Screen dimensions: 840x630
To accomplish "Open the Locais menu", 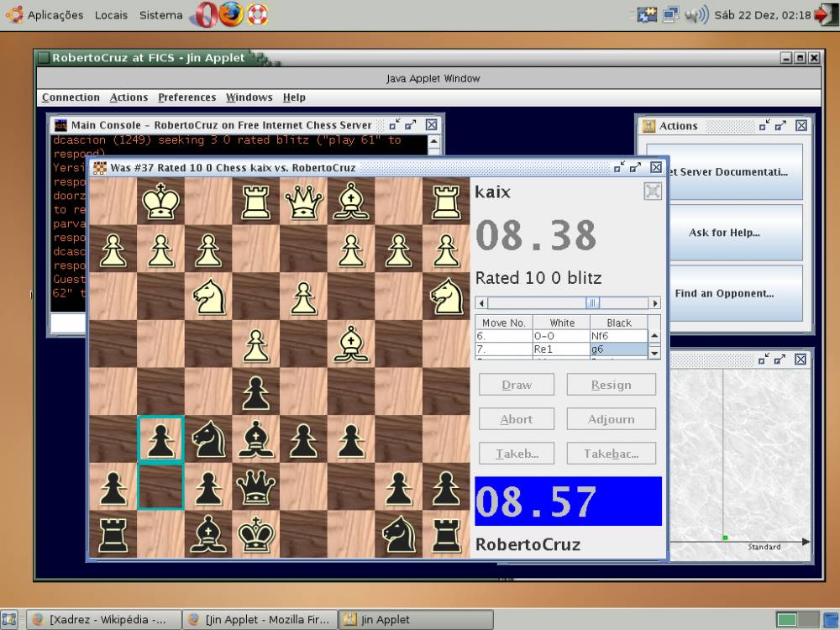I will [111, 15].
